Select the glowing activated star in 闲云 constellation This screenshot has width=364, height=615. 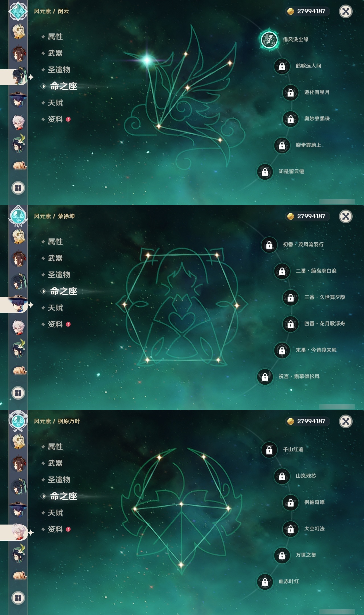coord(147,60)
